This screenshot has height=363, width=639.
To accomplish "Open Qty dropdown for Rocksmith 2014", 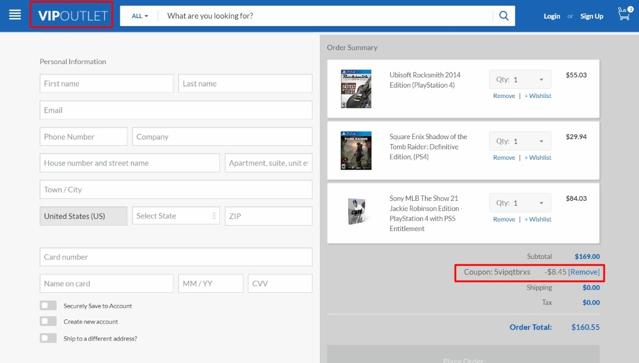I will click(x=520, y=79).
